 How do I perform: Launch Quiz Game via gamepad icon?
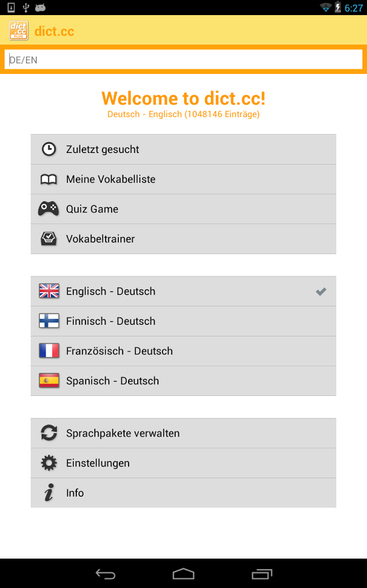pos(48,208)
